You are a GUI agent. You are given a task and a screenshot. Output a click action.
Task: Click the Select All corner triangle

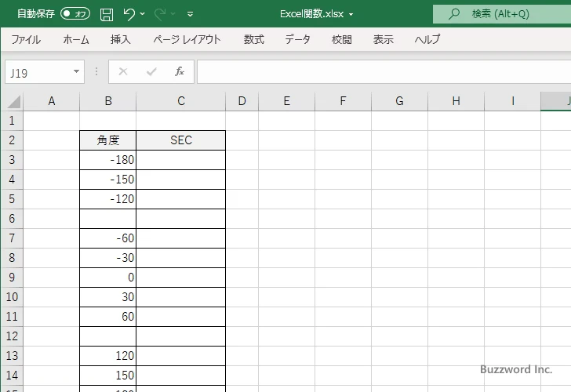[x=13, y=101]
